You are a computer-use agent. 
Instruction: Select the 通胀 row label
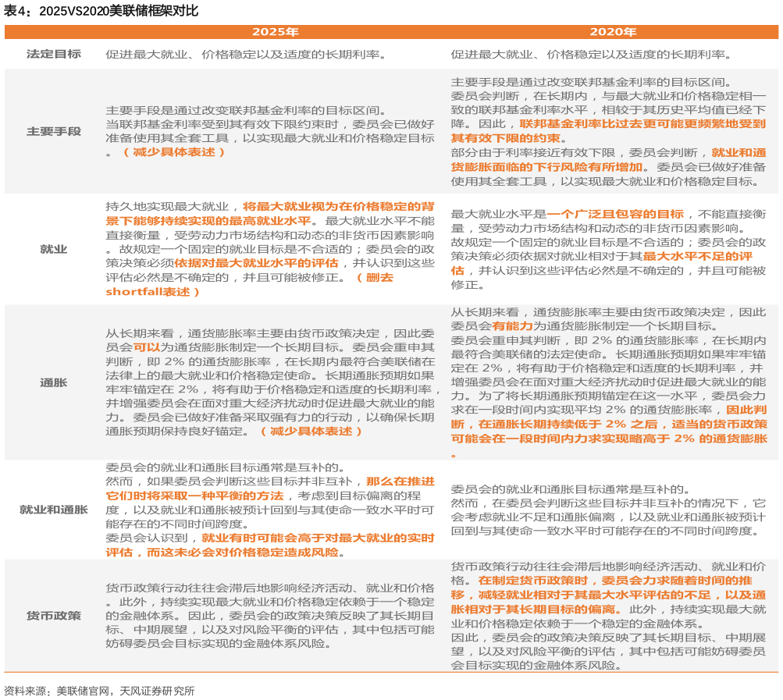(x=53, y=382)
